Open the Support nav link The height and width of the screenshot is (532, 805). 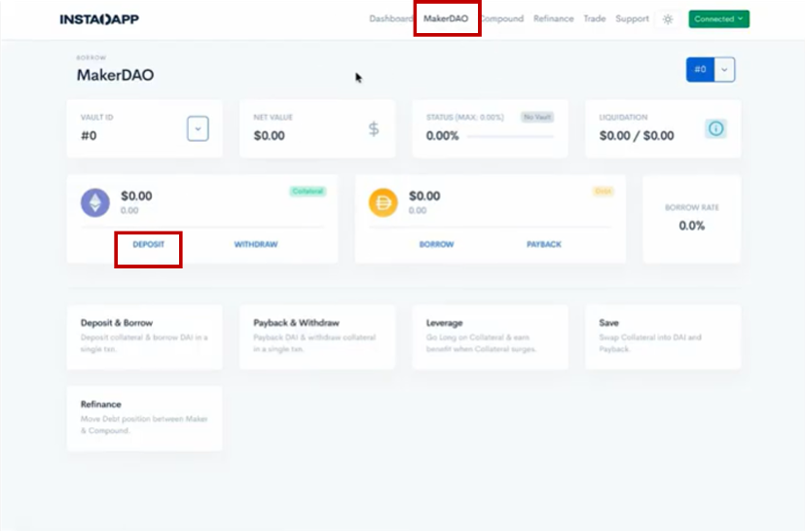(632, 18)
